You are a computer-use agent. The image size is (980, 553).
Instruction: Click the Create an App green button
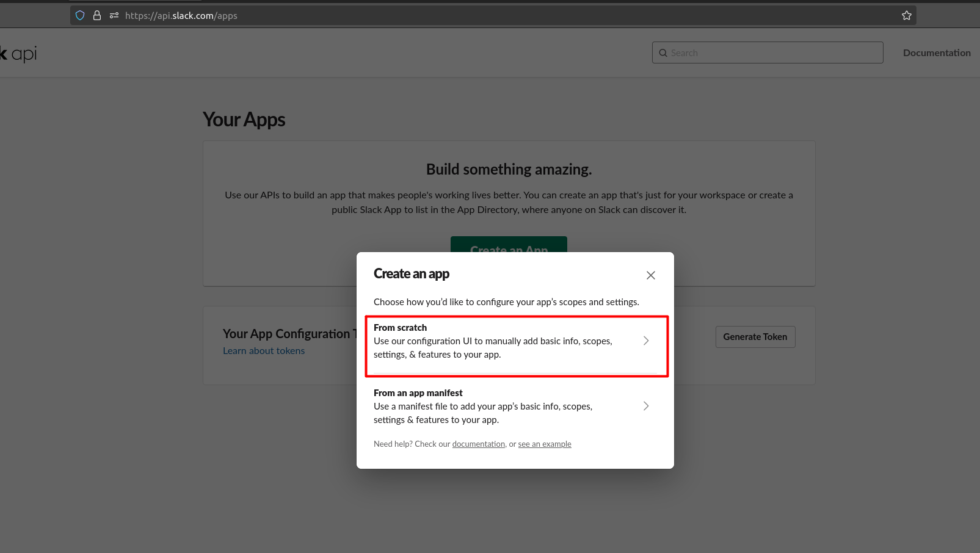(509, 244)
